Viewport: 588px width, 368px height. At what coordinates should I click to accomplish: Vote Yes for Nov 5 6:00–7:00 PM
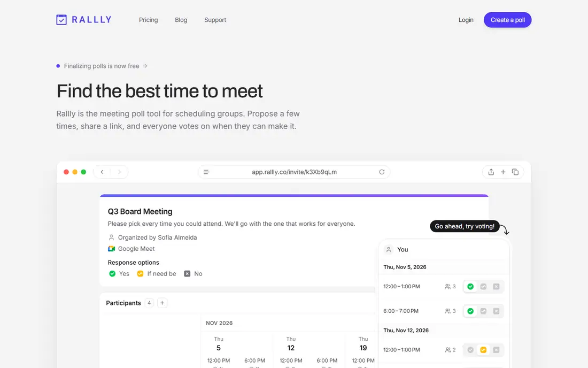(x=470, y=311)
